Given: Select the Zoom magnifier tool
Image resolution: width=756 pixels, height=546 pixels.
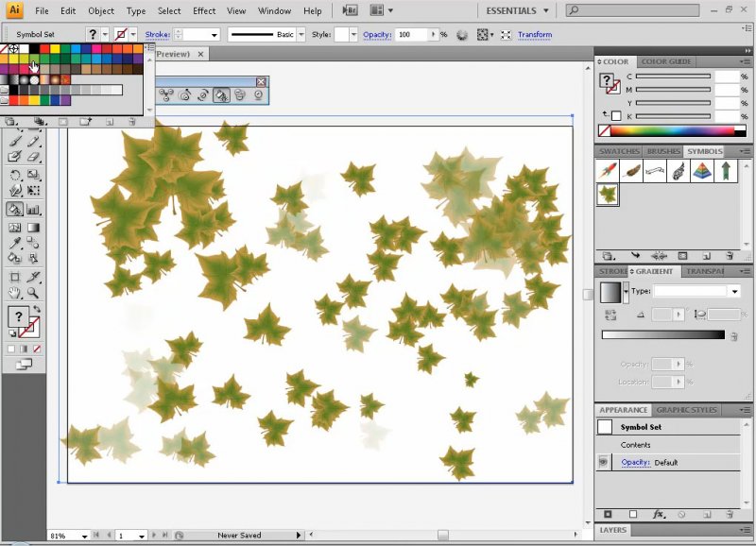Looking at the screenshot, I should [x=34, y=293].
